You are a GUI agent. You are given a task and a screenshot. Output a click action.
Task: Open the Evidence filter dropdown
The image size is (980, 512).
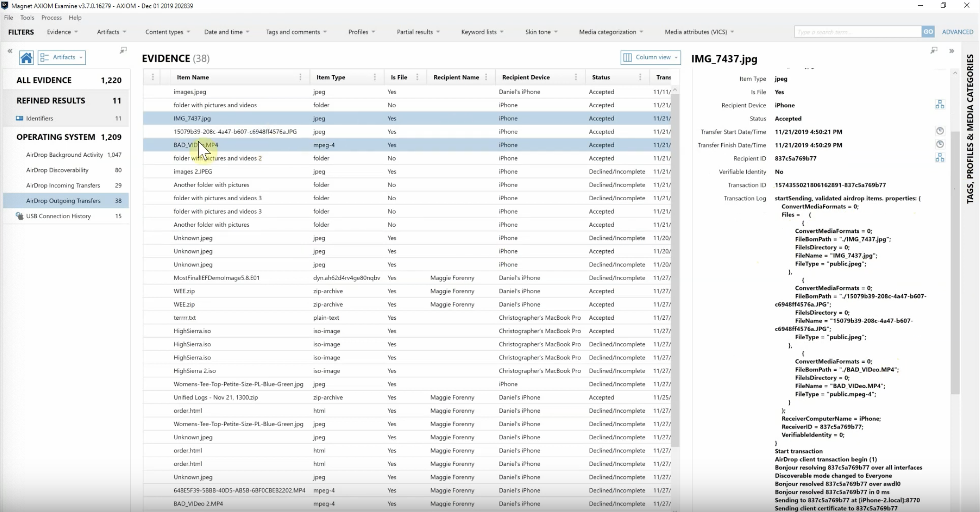[62, 32]
